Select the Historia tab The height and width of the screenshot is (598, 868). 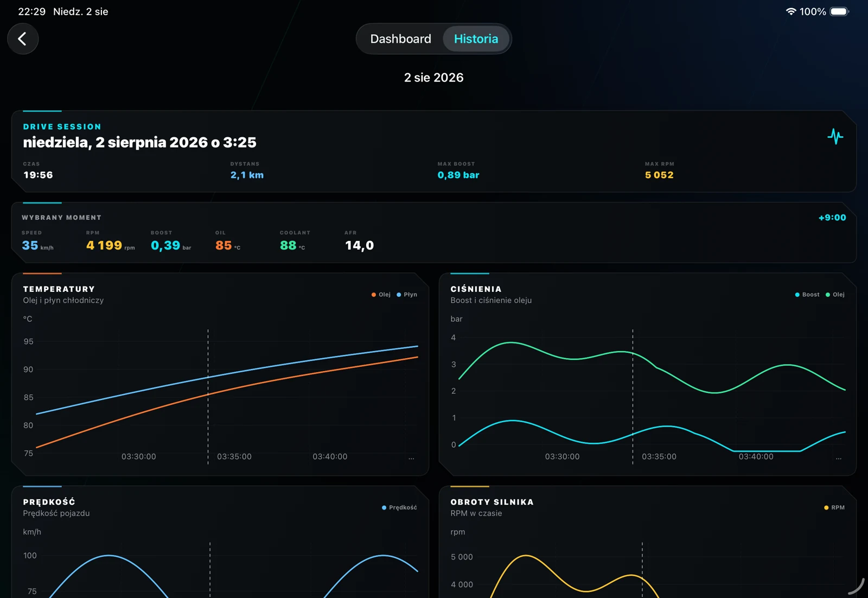(476, 39)
